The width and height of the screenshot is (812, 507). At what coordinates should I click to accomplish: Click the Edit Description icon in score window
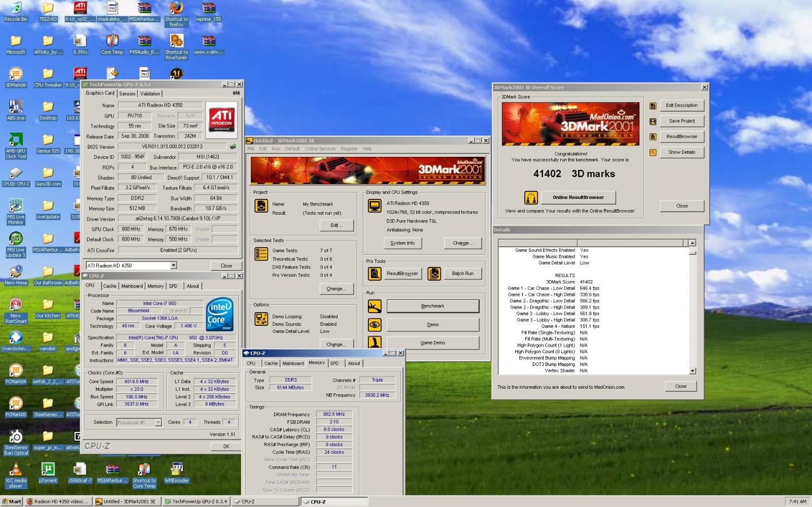pyautogui.click(x=653, y=106)
